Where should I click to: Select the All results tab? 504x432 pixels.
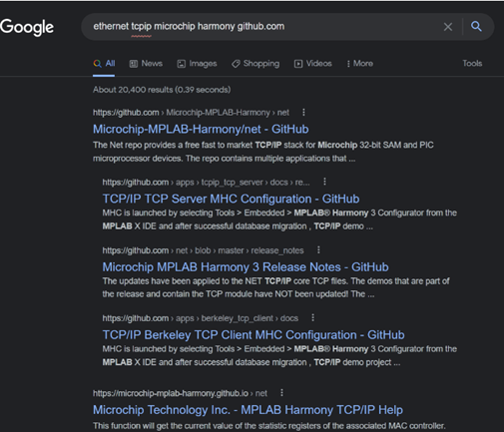[104, 64]
